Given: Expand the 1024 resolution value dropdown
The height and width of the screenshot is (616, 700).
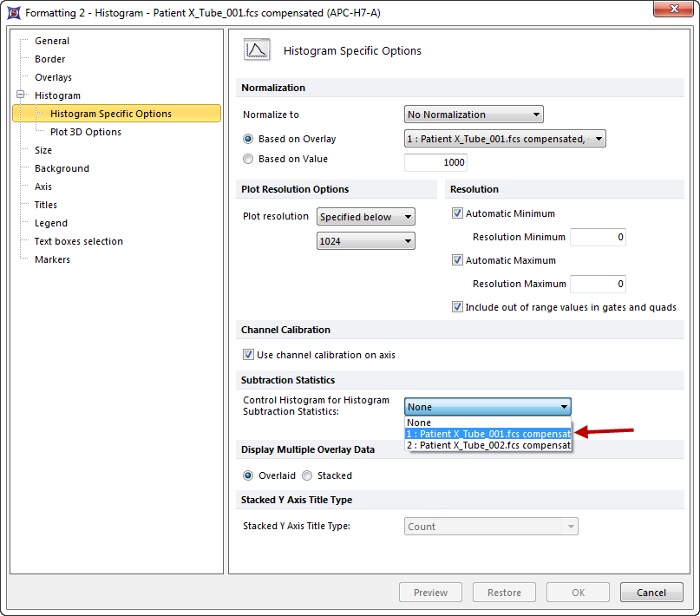Looking at the screenshot, I should coord(365,241).
